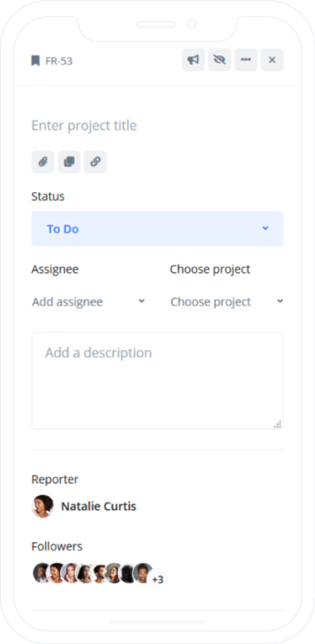Attach a file using the paperclip icon
The height and width of the screenshot is (644, 315).
click(43, 162)
